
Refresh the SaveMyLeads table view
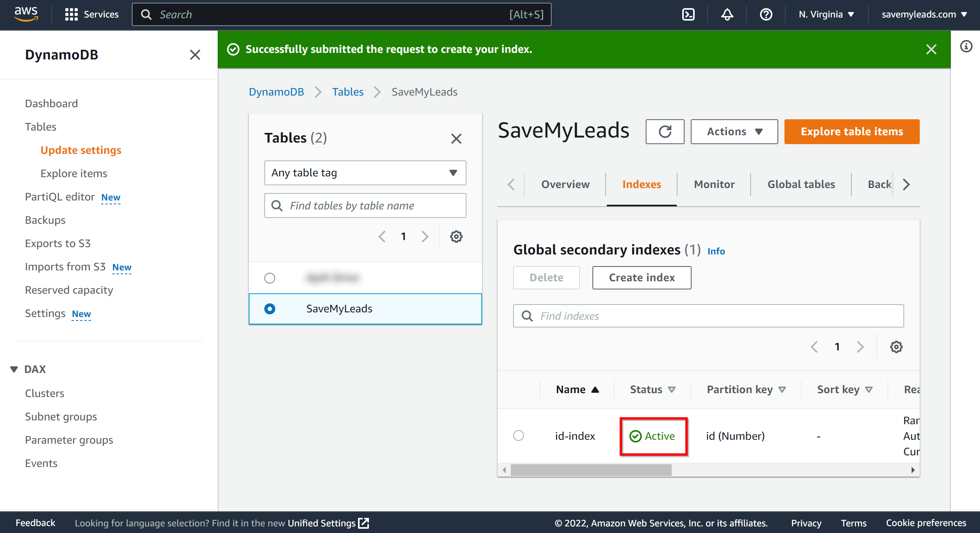(665, 132)
